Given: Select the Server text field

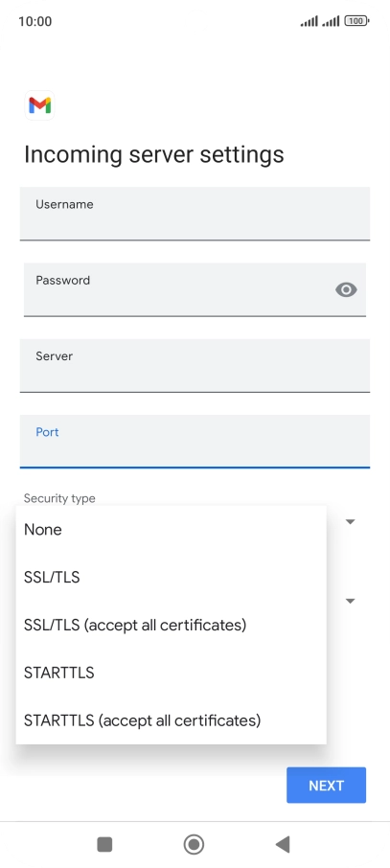Looking at the screenshot, I should point(195,365).
